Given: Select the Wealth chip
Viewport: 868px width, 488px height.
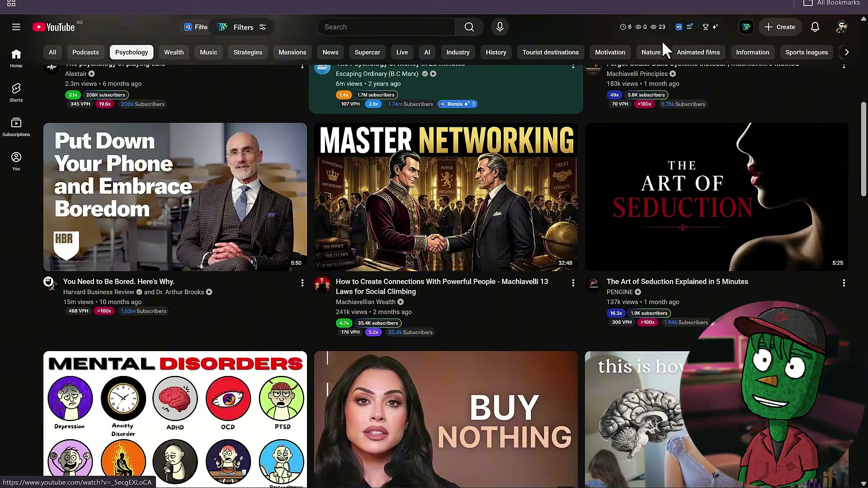Looking at the screenshot, I should point(174,52).
